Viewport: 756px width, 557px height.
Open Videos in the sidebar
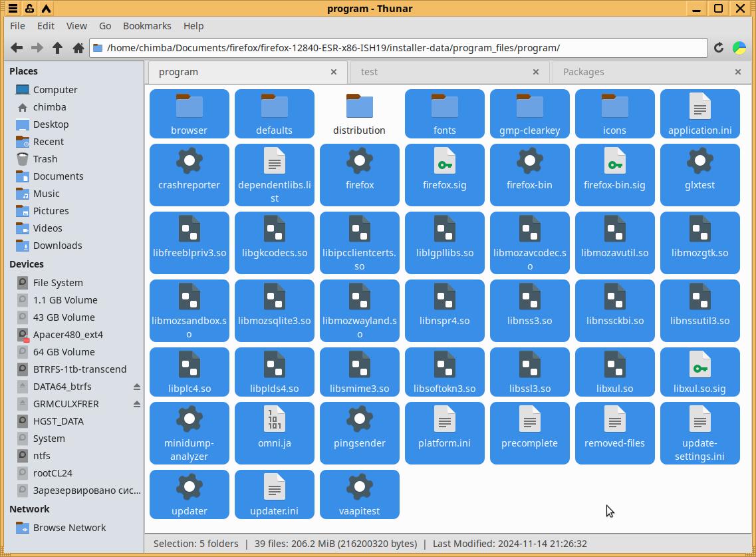(74, 228)
